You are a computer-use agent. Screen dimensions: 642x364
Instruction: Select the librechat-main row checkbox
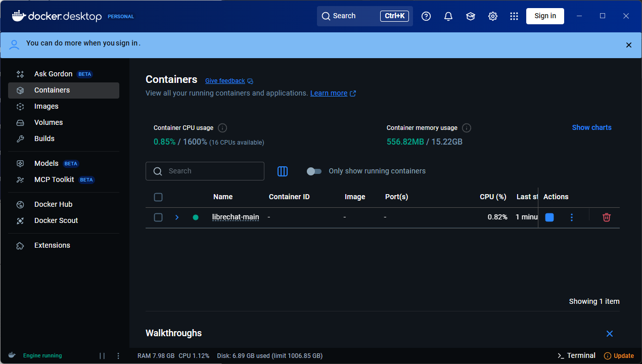[158, 217]
